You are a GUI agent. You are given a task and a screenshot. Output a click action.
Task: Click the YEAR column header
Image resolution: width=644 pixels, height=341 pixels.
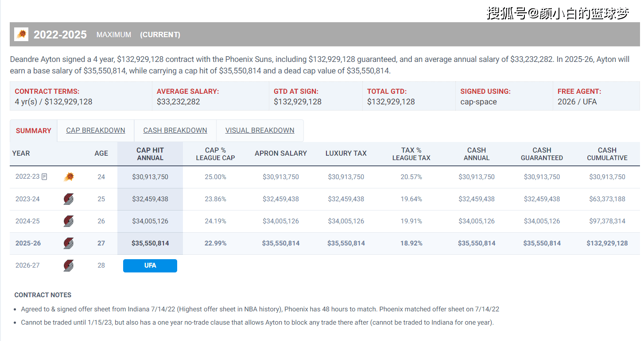[x=21, y=153]
